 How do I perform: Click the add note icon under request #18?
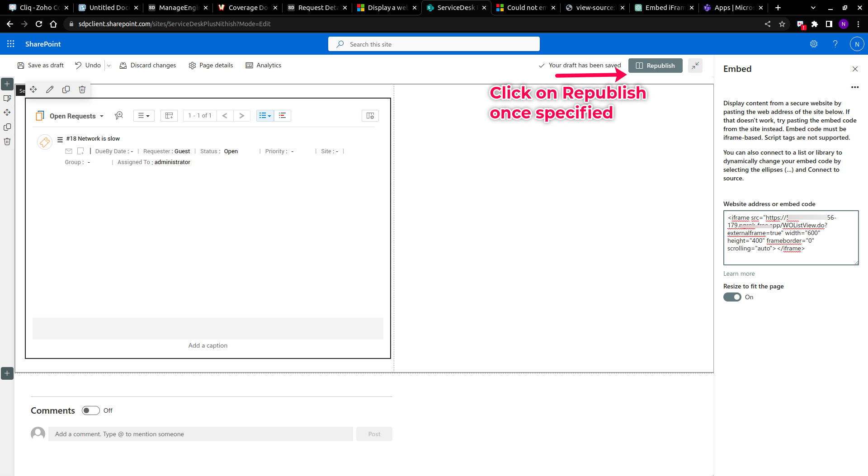[80, 151]
